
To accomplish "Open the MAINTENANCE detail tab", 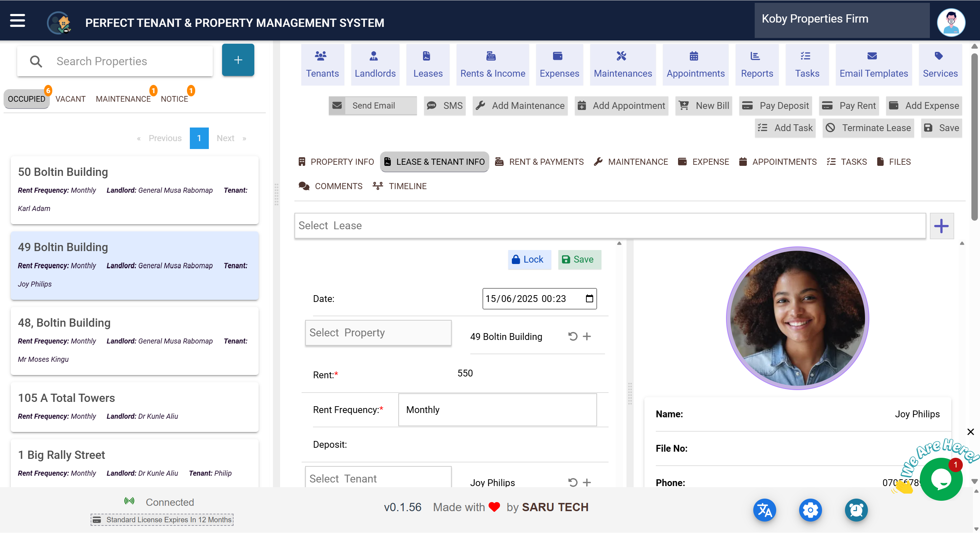I will pos(631,162).
